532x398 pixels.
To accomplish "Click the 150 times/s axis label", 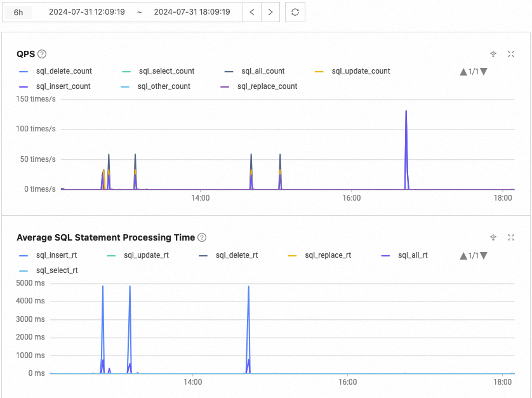I will pos(36,99).
